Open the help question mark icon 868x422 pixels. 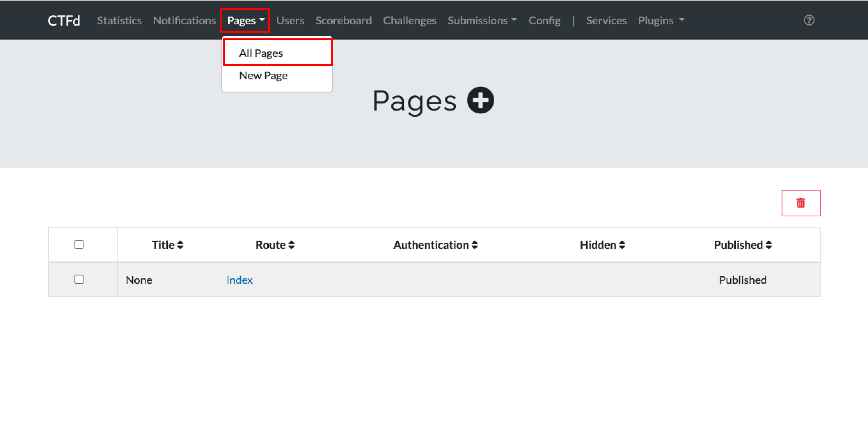pos(809,20)
